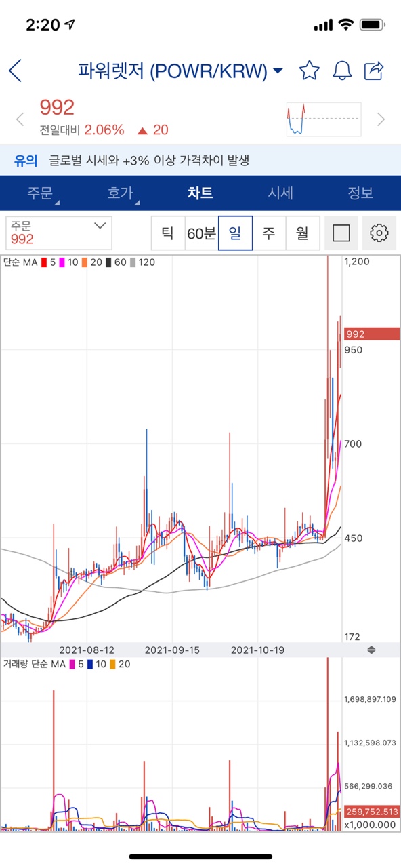Tap the black MA 60 legend swatch
The image size is (401, 868).
point(108,262)
